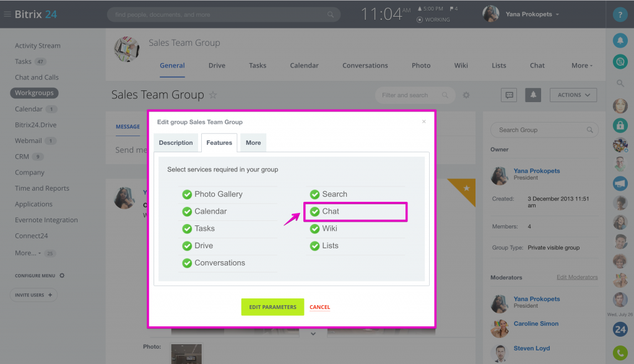Viewport: 634px width, 364px height.
Task: Click the photo thumbnail below Photo label
Action: (x=186, y=354)
